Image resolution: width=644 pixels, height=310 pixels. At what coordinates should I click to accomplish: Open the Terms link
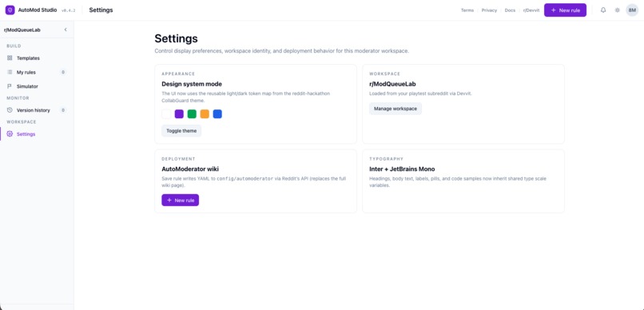[x=467, y=10]
